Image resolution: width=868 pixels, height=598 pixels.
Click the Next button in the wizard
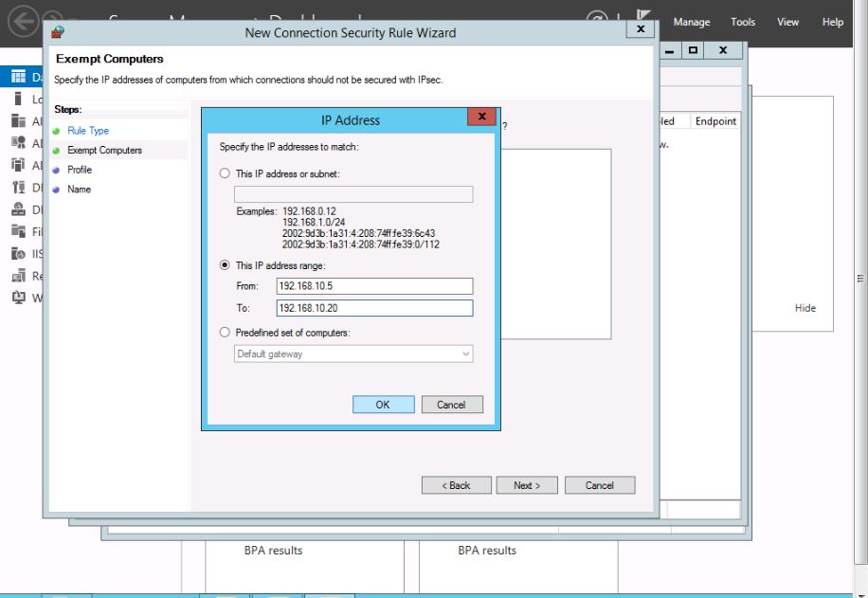(x=527, y=485)
